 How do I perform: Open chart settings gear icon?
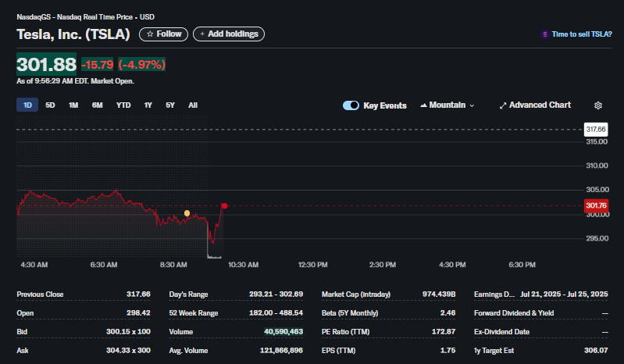tap(597, 105)
